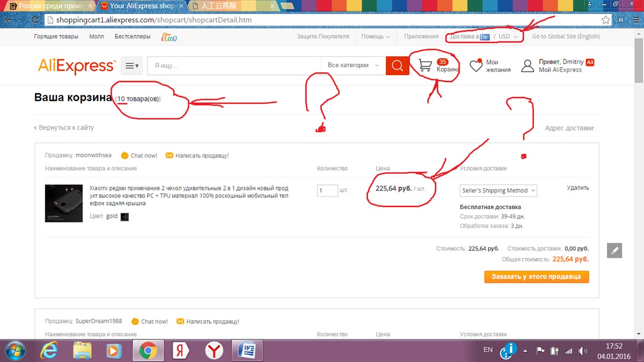Open the media player taskbar icon

tap(114, 351)
